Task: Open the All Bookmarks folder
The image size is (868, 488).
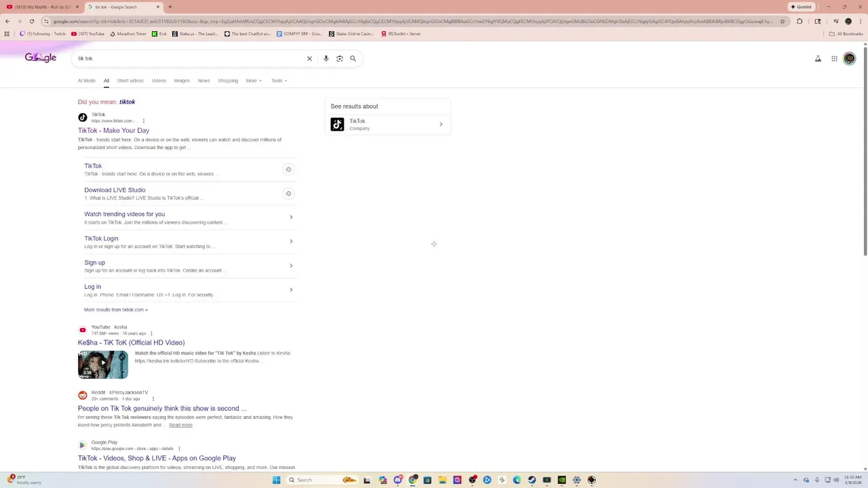Action: 846,33
